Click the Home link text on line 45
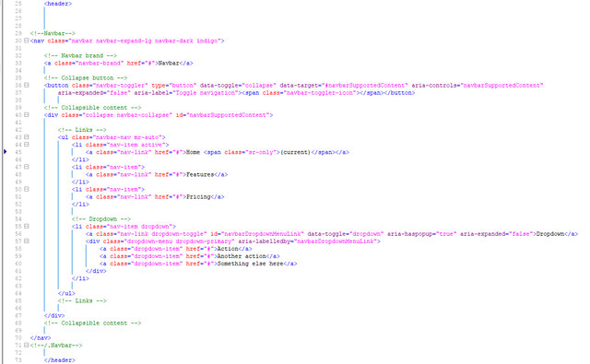 pos(193,152)
